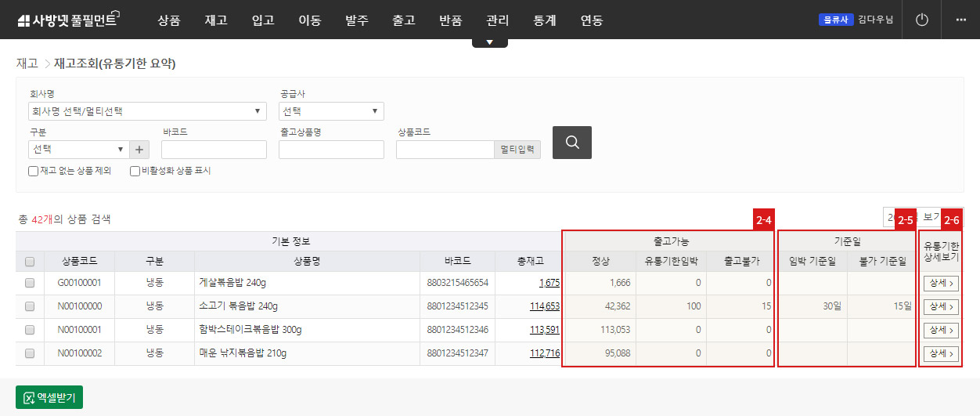
Task: Click the 유통기한임박 column header
Action: (671, 262)
